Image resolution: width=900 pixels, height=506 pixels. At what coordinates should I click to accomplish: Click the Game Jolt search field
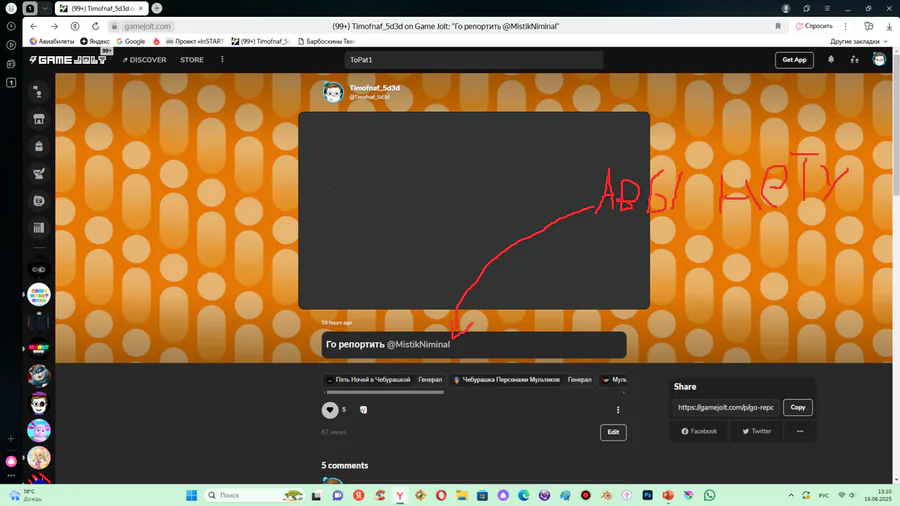click(x=474, y=60)
